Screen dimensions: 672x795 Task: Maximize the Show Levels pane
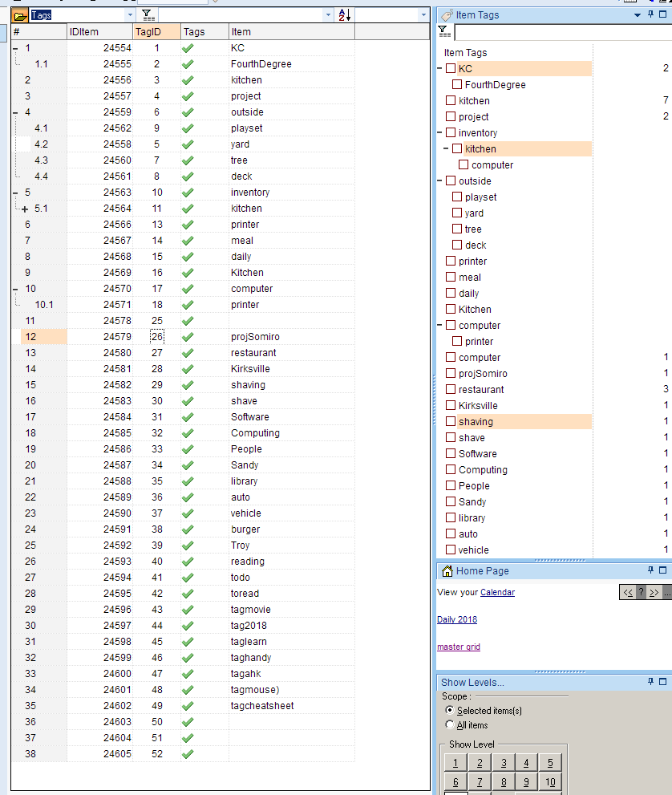(663, 681)
